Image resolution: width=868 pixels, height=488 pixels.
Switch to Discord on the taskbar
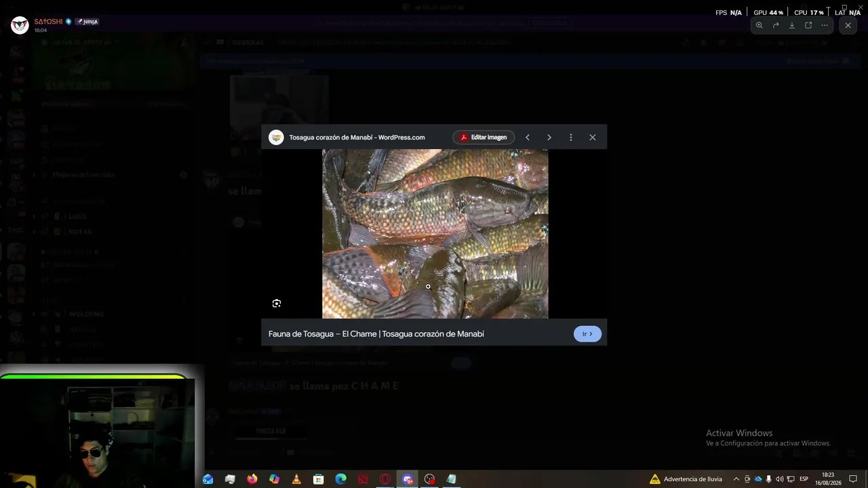point(408,479)
